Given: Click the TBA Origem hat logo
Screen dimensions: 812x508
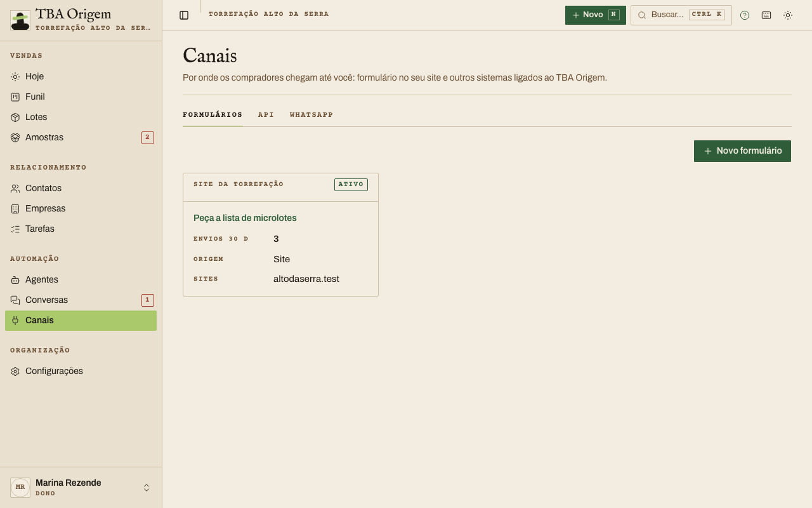Looking at the screenshot, I should click(20, 20).
